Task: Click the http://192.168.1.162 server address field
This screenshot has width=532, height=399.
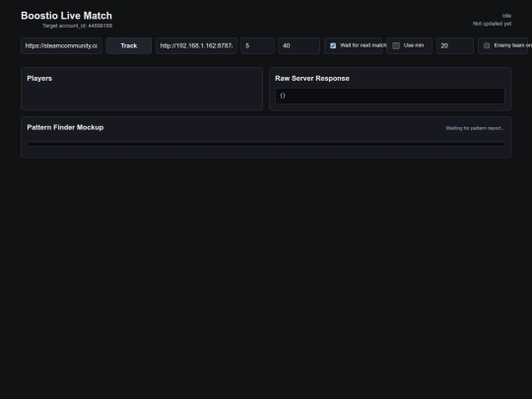Action: (196, 45)
